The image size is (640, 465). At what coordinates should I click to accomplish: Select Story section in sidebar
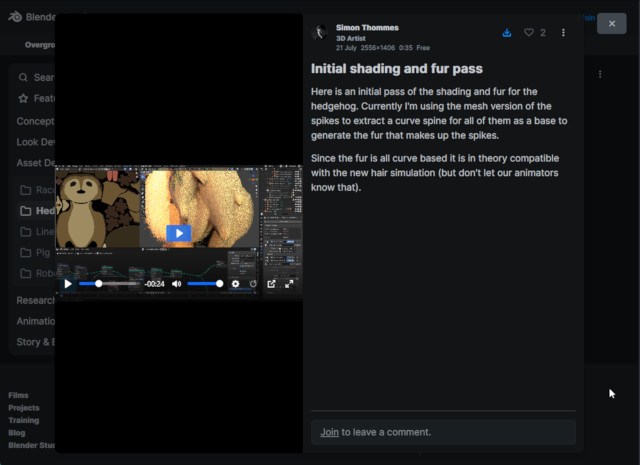click(x=36, y=342)
